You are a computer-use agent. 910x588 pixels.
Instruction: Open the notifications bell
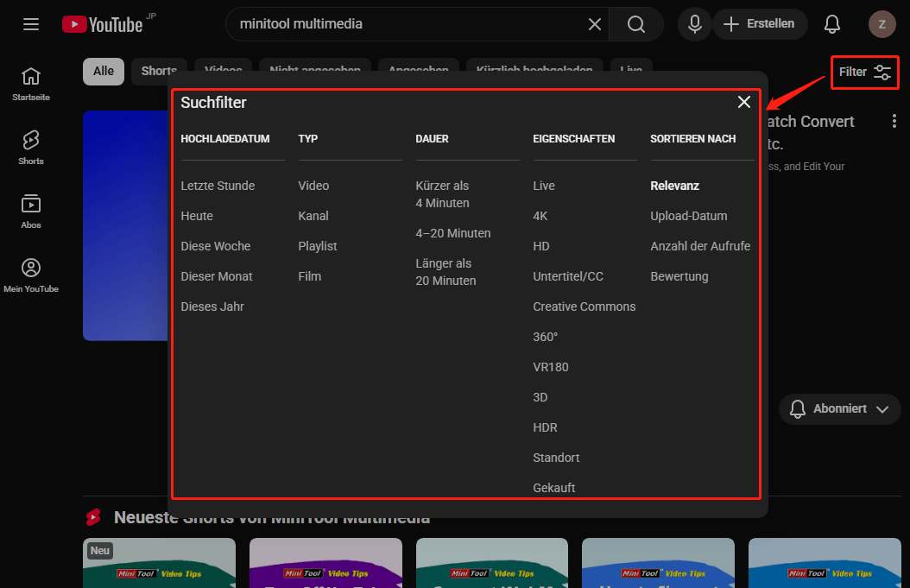click(x=832, y=24)
